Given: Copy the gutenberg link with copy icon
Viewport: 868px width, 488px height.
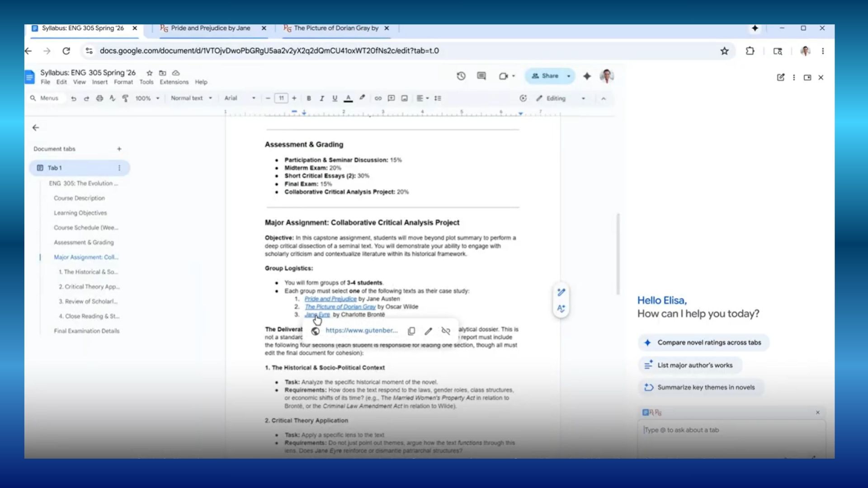Looking at the screenshot, I should click(411, 331).
